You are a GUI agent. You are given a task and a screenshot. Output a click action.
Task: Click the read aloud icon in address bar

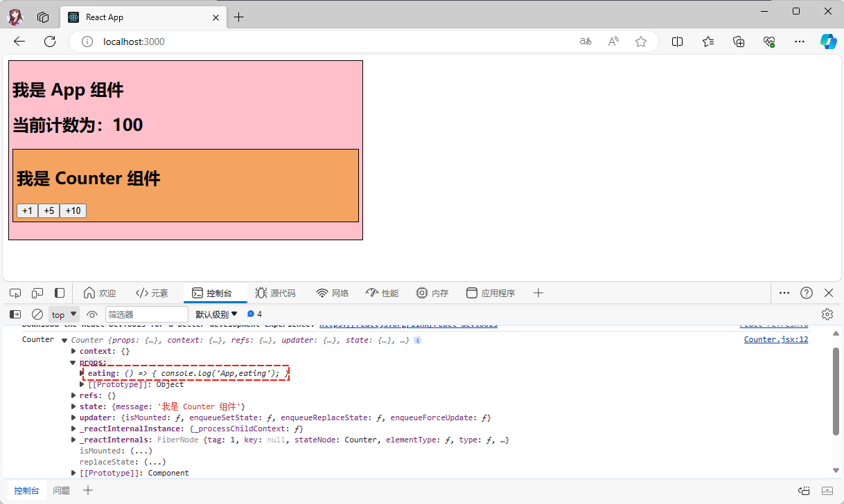(613, 42)
